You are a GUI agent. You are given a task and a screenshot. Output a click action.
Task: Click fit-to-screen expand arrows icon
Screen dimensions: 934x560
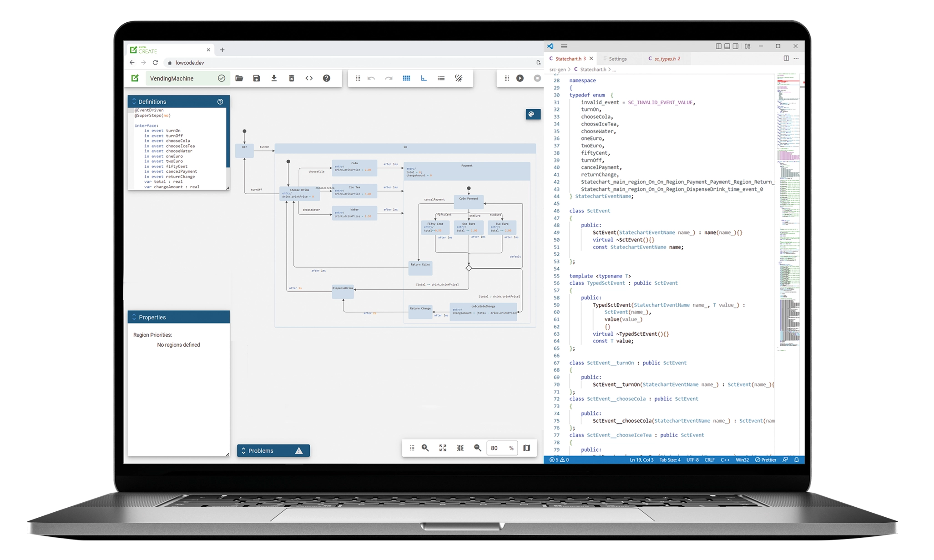443,448
